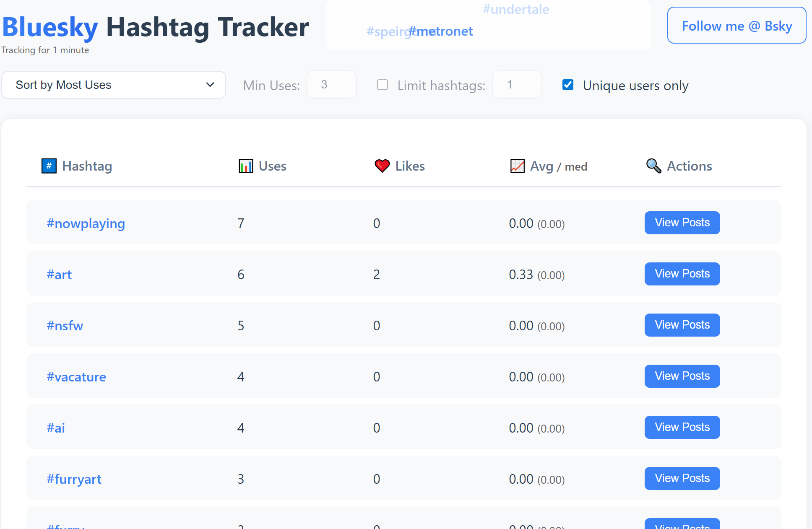View posts for #furryart
Viewport: 812px width, 529px height.
682,478
